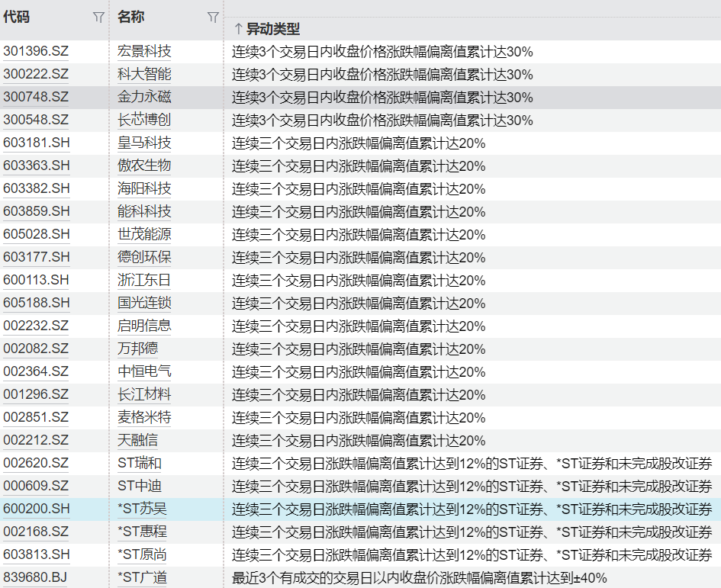This screenshot has height=588, width=721.
Task: Open stock code 603363.SH
Action: tap(37, 165)
